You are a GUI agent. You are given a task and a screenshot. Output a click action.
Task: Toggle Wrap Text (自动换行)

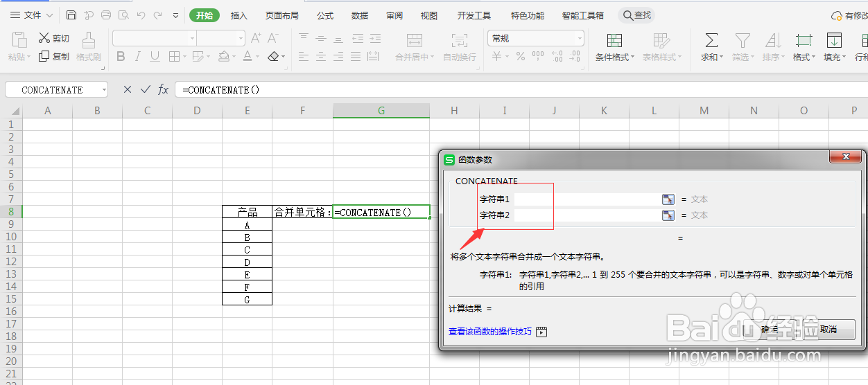[460, 47]
